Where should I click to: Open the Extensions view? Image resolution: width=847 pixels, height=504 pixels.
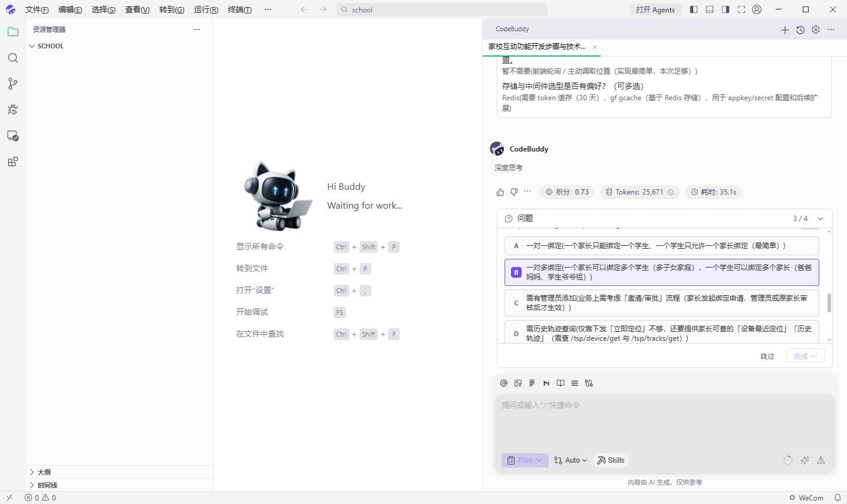pyautogui.click(x=13, y=162)
